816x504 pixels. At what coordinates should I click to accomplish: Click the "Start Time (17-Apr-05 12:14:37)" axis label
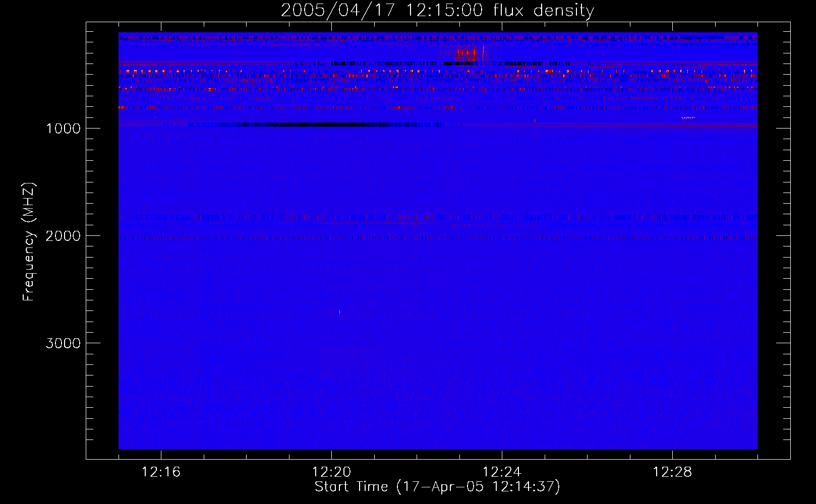pyautogui.click(x=437, y=487)
